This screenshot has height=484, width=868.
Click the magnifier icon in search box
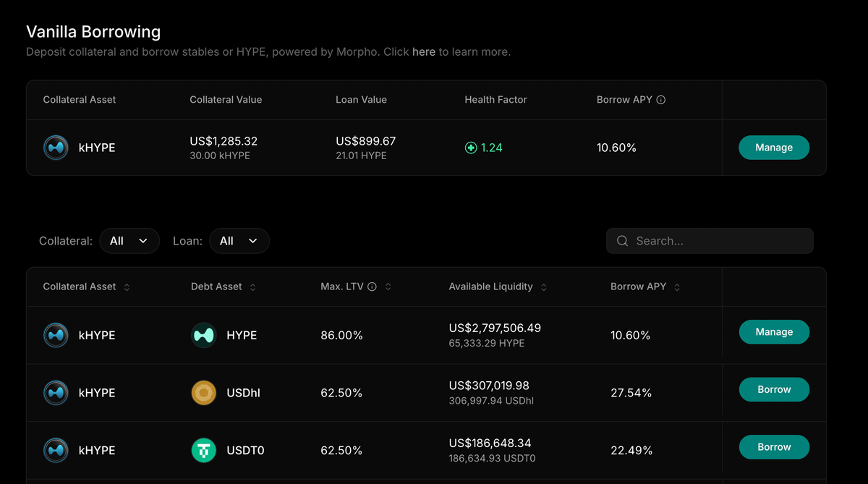[x=622, y=241]
